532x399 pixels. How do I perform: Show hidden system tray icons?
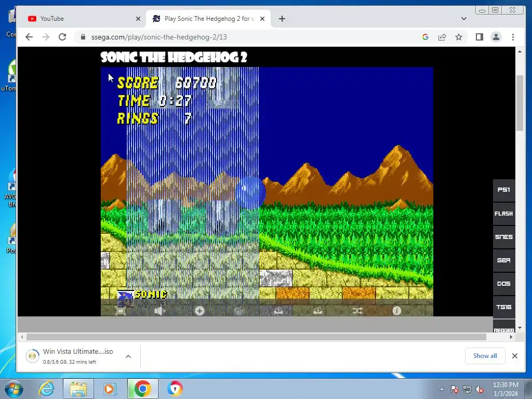point(442,389)
